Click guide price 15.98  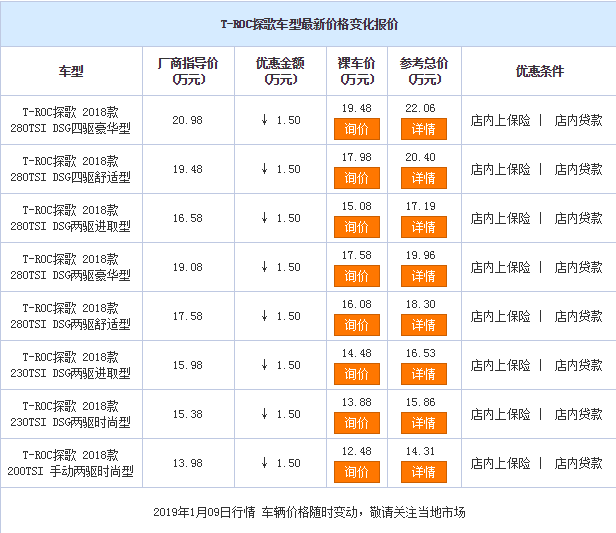pyautogui.click(x=187, y=365)
